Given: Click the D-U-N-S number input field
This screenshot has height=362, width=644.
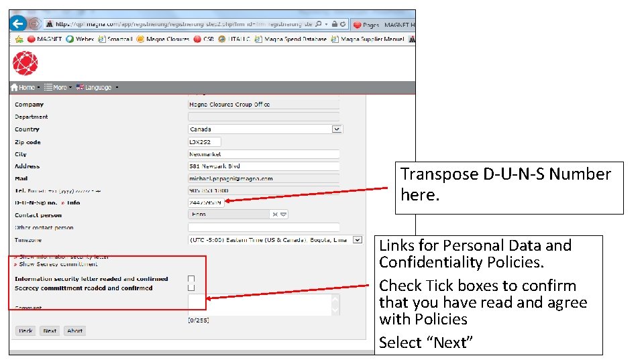Looking at the screenshot, I should (x=206, y=202).
